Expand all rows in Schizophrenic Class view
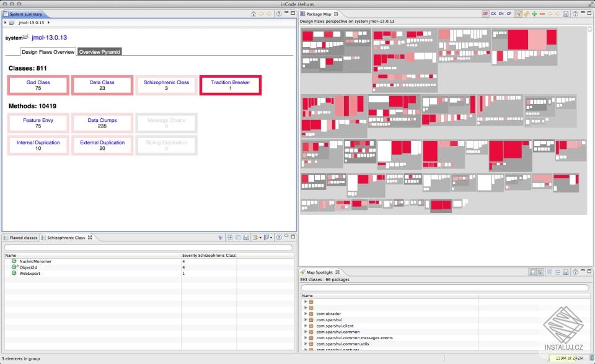Image resolution: width=595 pixels, height=364 pixels. tap(230, 237)
